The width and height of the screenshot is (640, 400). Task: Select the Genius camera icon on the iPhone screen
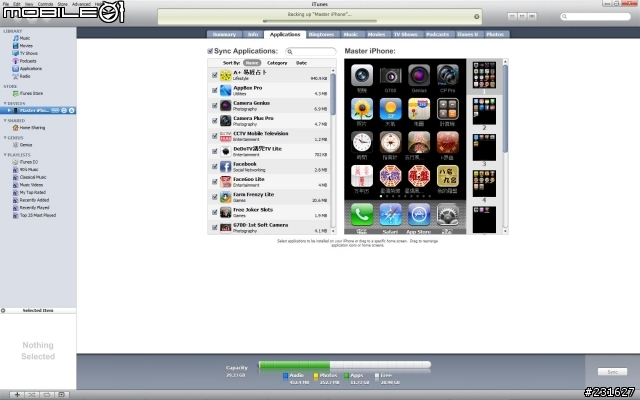coord(419,75)
